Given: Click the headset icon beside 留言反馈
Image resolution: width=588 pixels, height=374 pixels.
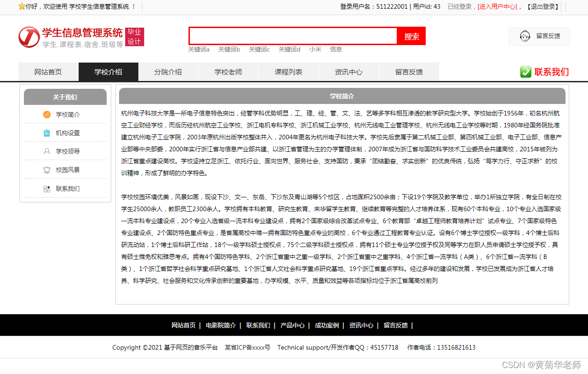Looking at the screenshot, I should [x=525, y=36].
